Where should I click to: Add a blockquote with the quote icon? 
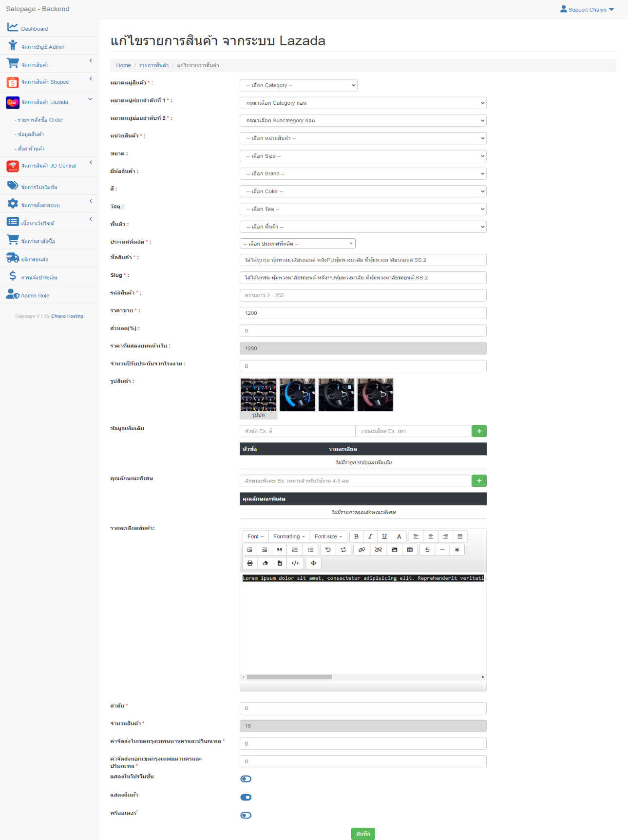click(280, 550)
